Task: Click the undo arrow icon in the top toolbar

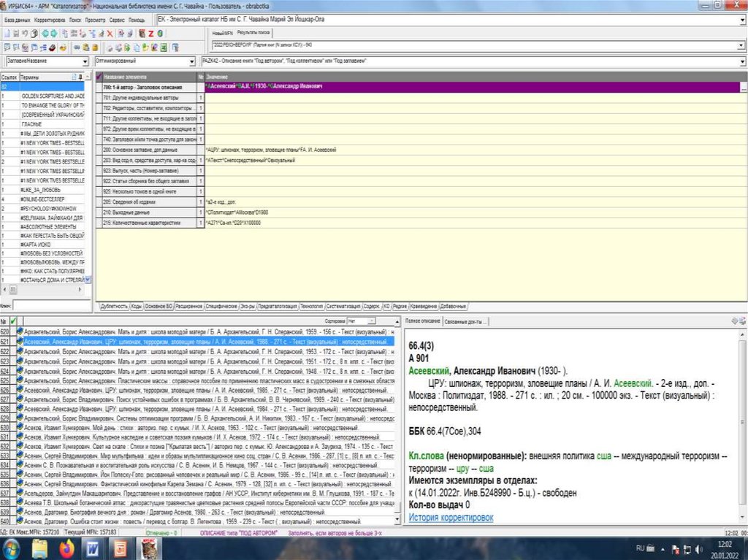Action: [x=25, y=34]
